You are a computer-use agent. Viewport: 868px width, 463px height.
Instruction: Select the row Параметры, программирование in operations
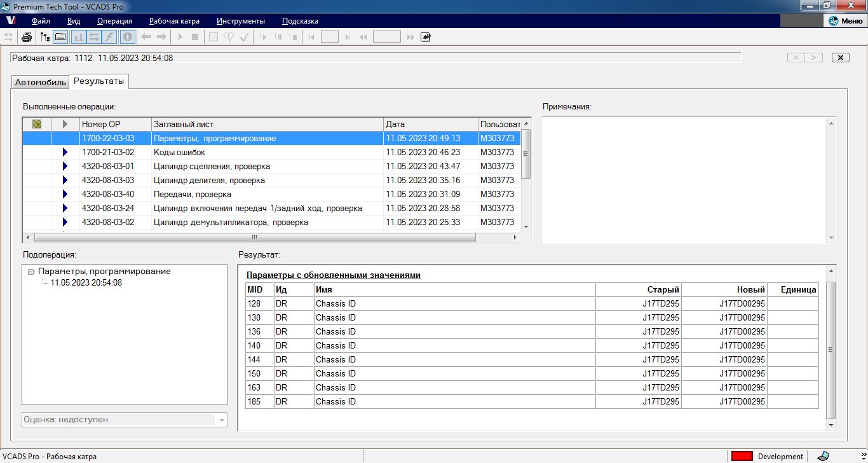[272, 138]
